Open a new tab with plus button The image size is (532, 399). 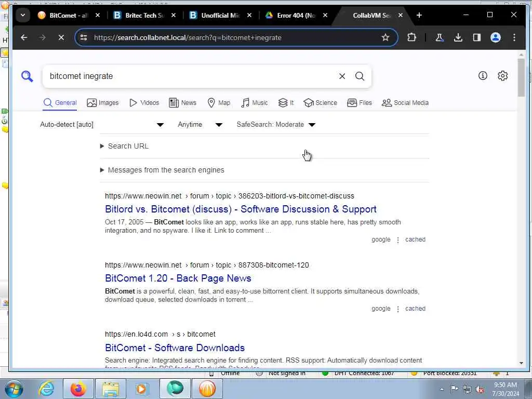point(419,15)
